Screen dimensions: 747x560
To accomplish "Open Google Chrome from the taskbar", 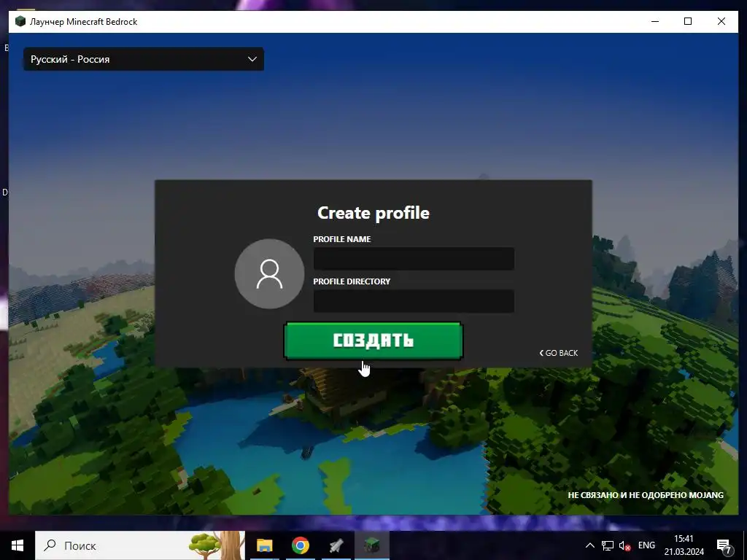I will point(300,545).
